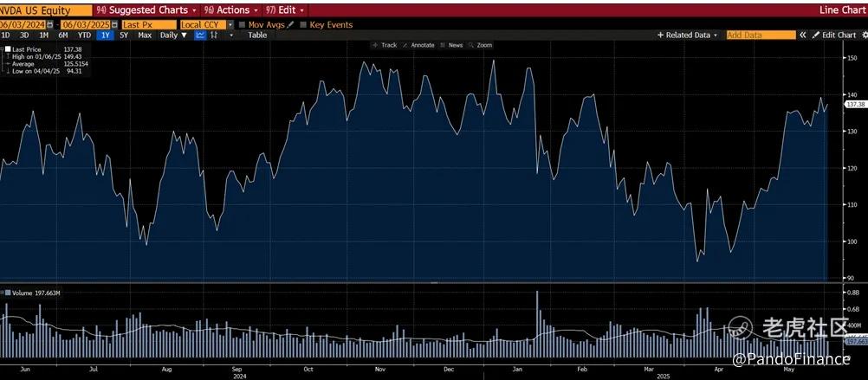Select the 1Y time range

(105, 35)
